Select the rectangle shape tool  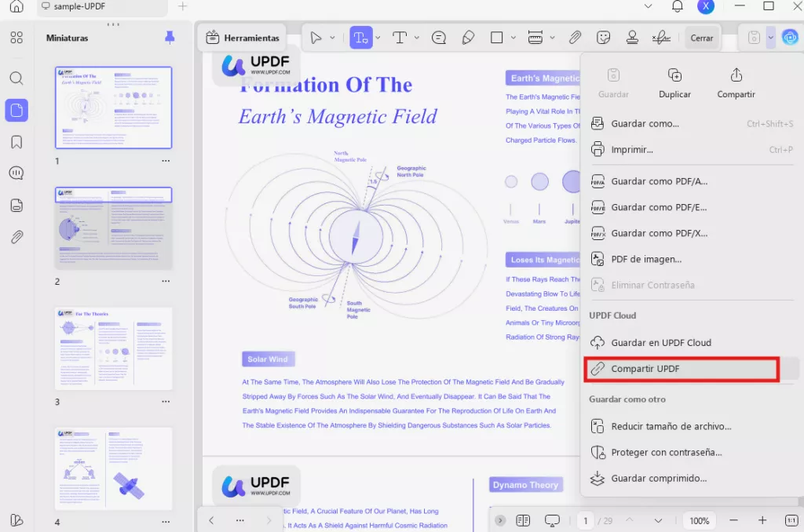[x=496, y=38]
